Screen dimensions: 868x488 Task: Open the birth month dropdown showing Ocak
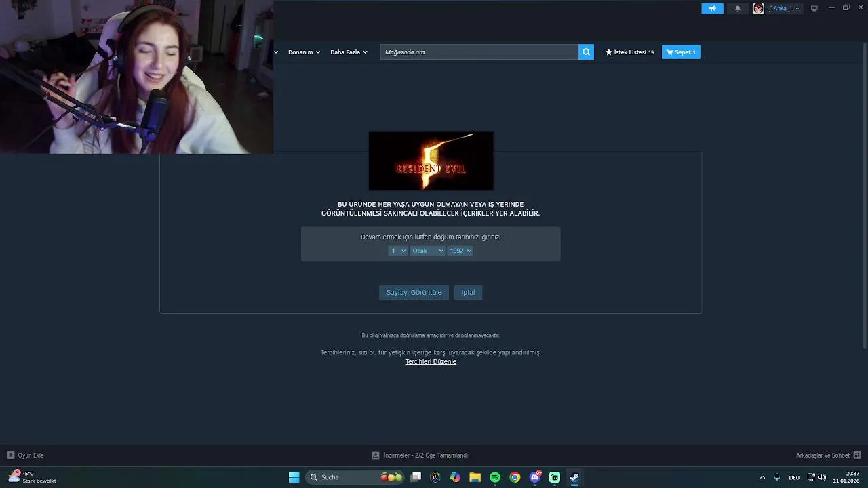(427, 251)
